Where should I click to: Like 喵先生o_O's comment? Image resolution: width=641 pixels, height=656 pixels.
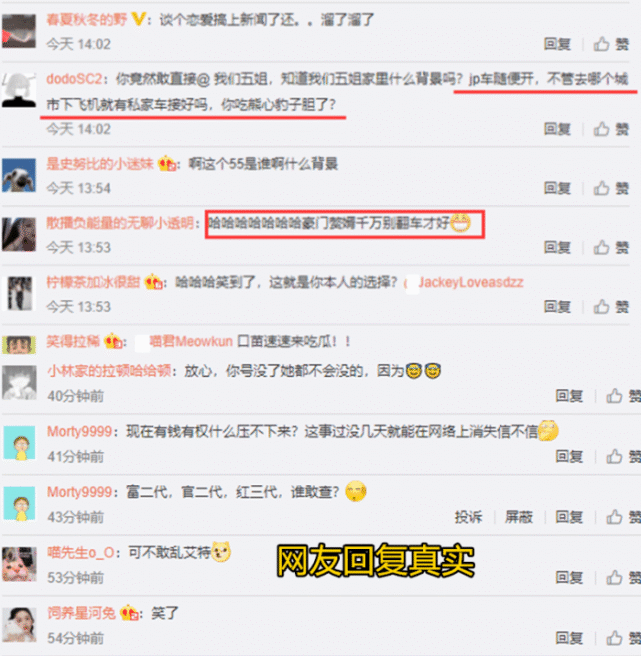click(623, 578)
